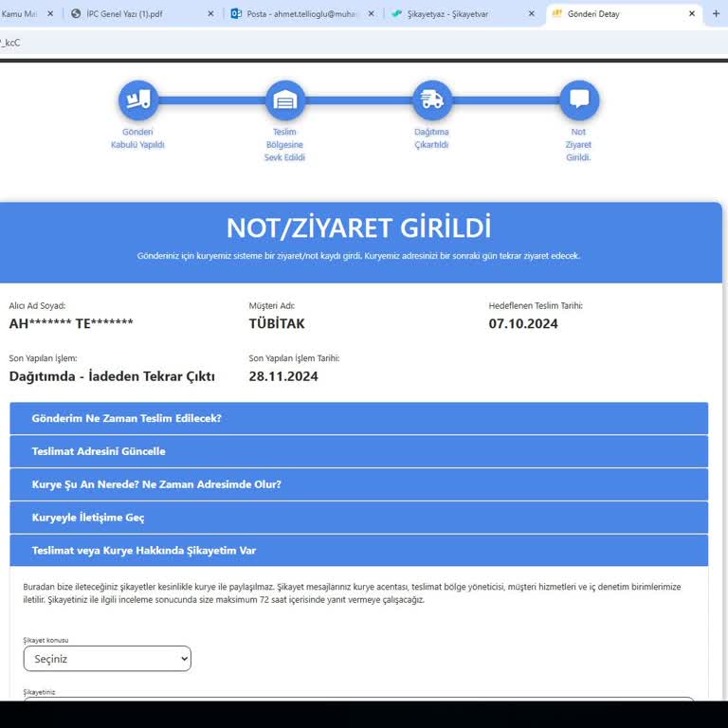This screenshot has height=728, width=728.
Task: Click the Şikayetvar favicon on its tab
Action: [x=396, y=14]
